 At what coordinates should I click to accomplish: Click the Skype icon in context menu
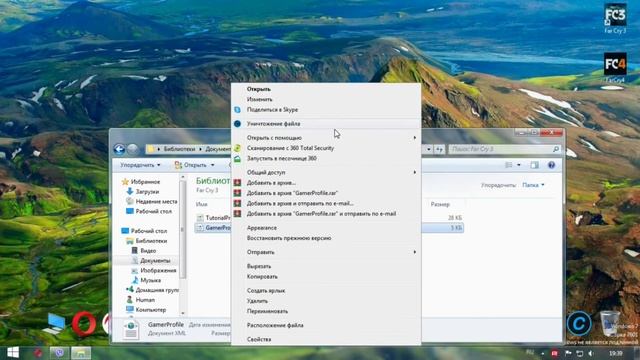(x=237, y=109)
